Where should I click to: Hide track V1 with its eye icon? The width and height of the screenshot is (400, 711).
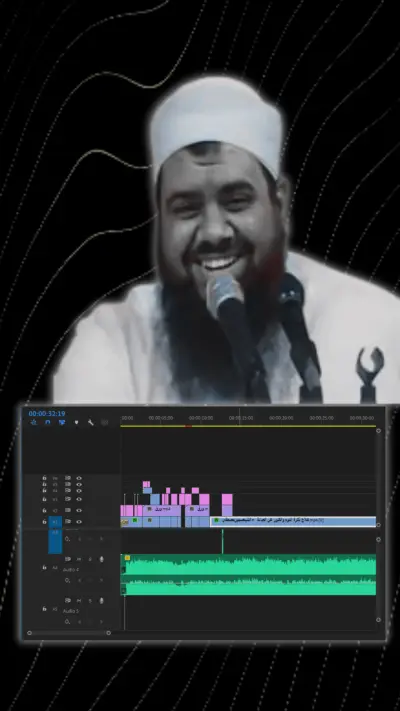pyautogui.click(x=79, y=521)
